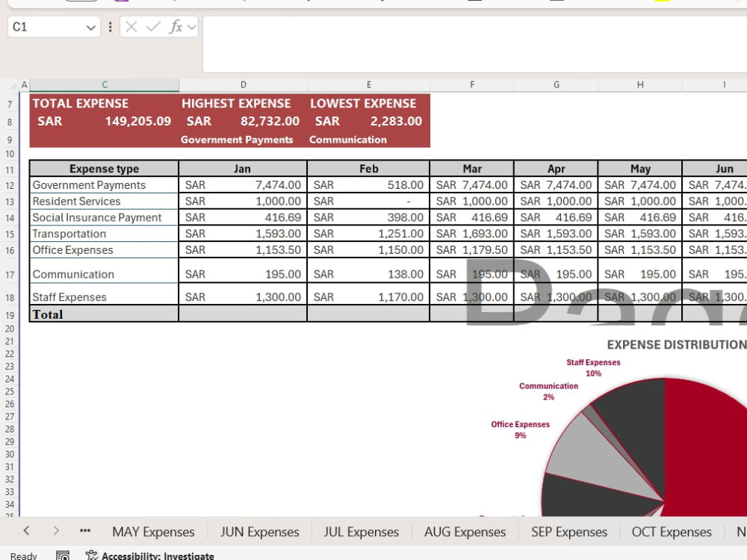Image resolution: width=747 pixels, height=560 pixels.
Task: Select the Office Expenses row label
Action: 105,250
